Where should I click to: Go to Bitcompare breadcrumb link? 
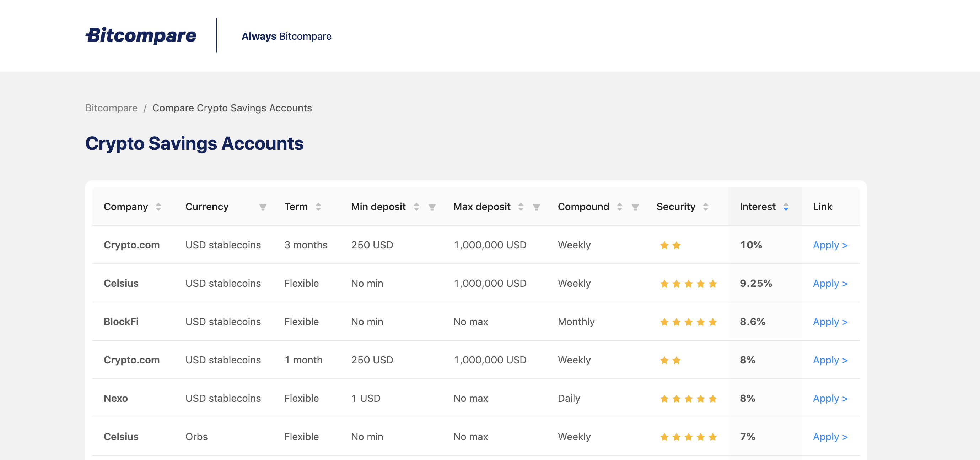click(111, 108)
